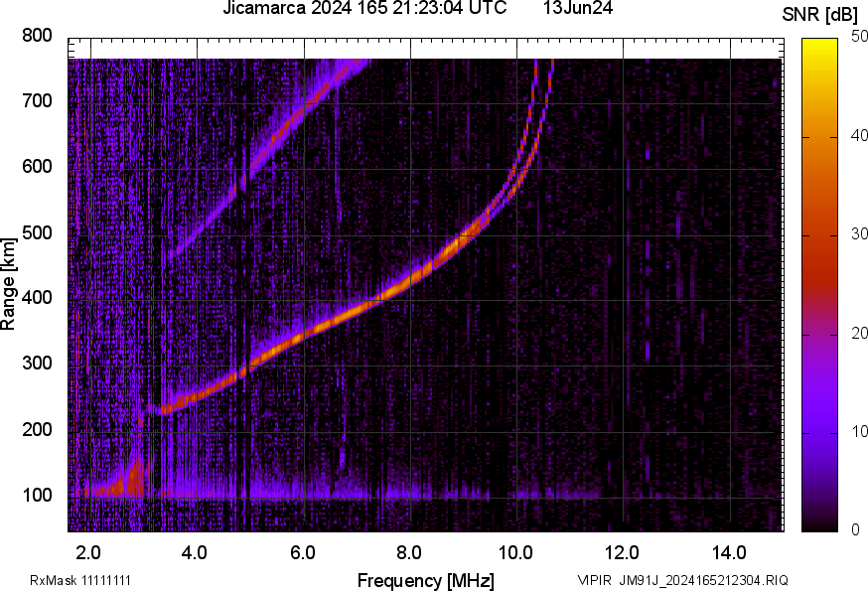Click the 100 range tick label

[37, 495]
